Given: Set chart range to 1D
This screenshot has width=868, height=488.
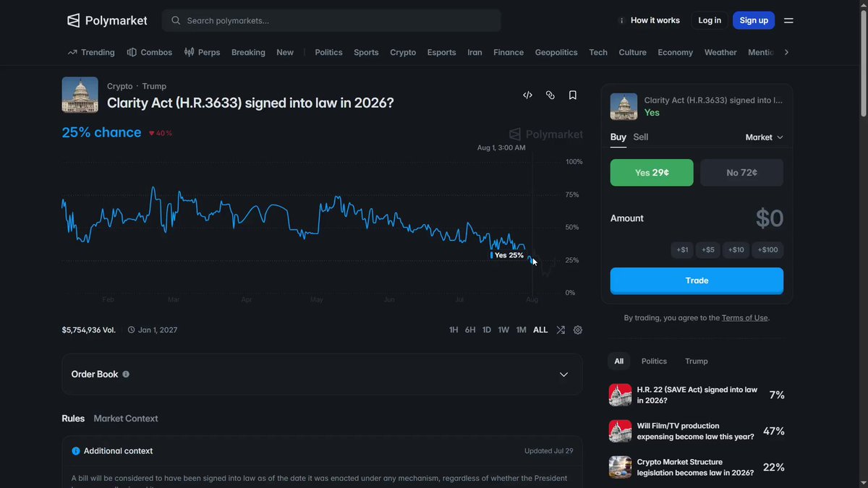Looking at the screenshot, I should click(487, 330).
